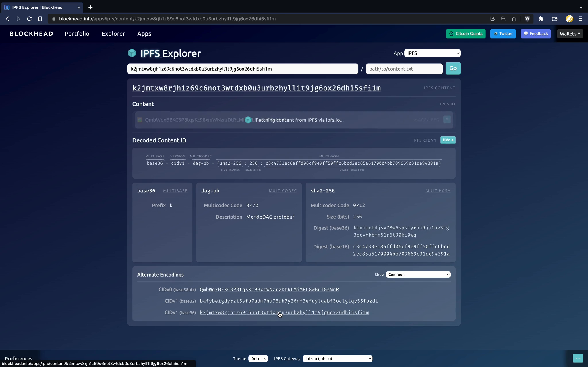
Task: Click the Go button
Action: [x=453, y=68]
